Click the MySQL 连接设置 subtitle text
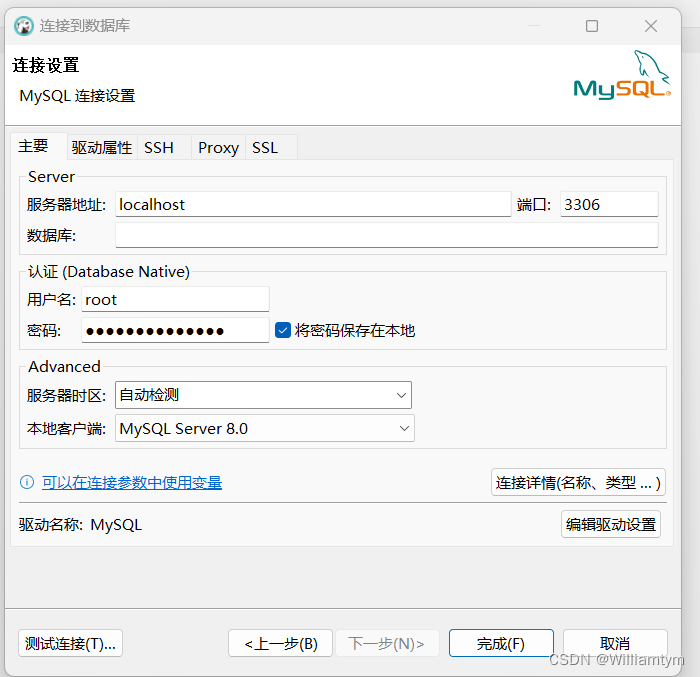The image size is (700, 677). [x=77, y=96]
